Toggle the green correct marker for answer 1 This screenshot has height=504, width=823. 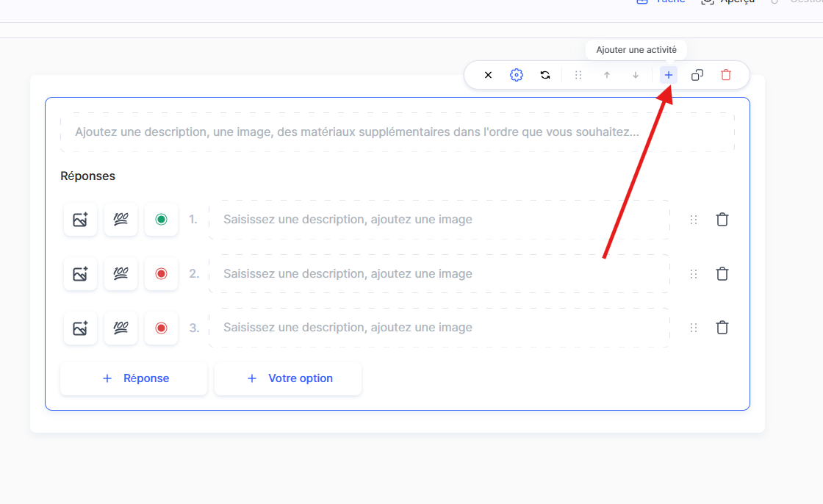tap(161, 220)
